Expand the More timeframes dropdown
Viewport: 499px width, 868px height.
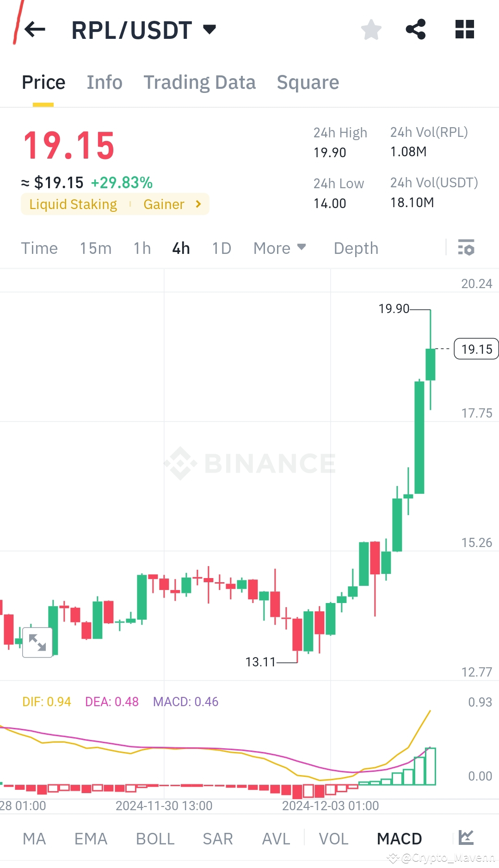[279, 248]
